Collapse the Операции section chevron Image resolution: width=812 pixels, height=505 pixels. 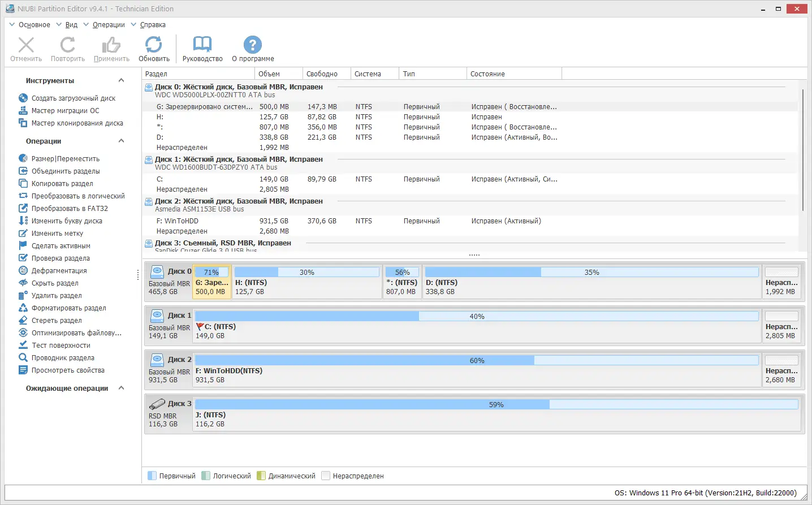click(121, 141)
